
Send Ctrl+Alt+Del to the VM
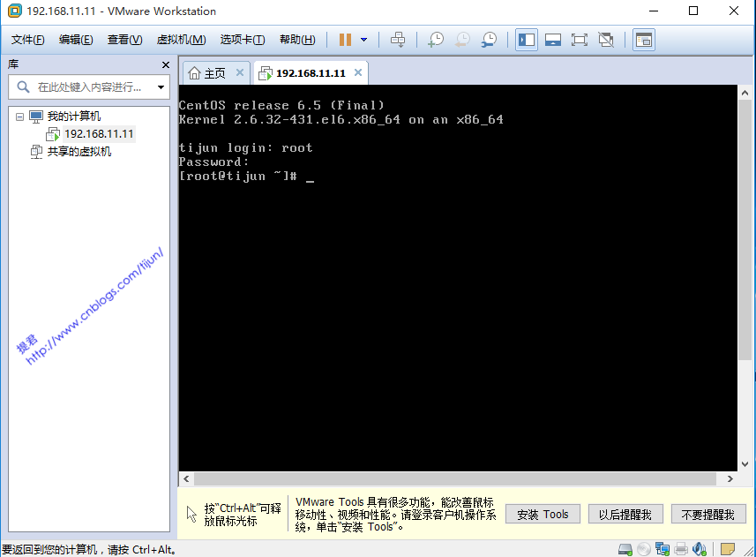click(x=398, y=40)
